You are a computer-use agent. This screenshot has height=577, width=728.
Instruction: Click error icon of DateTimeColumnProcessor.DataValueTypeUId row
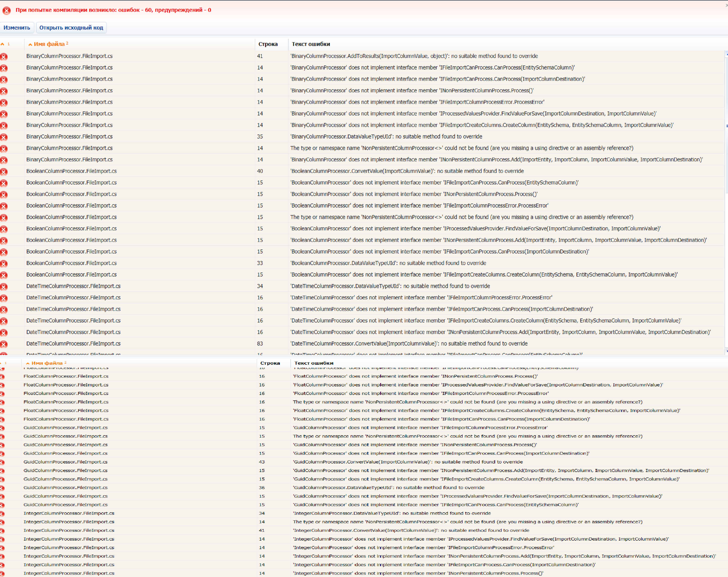coord(4,286)
